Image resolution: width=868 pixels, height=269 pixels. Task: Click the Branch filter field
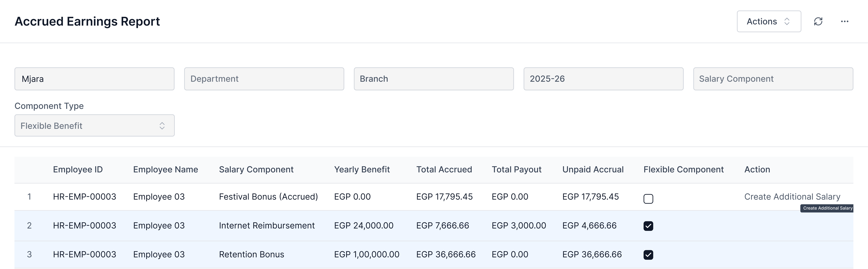tap(434, 79)
